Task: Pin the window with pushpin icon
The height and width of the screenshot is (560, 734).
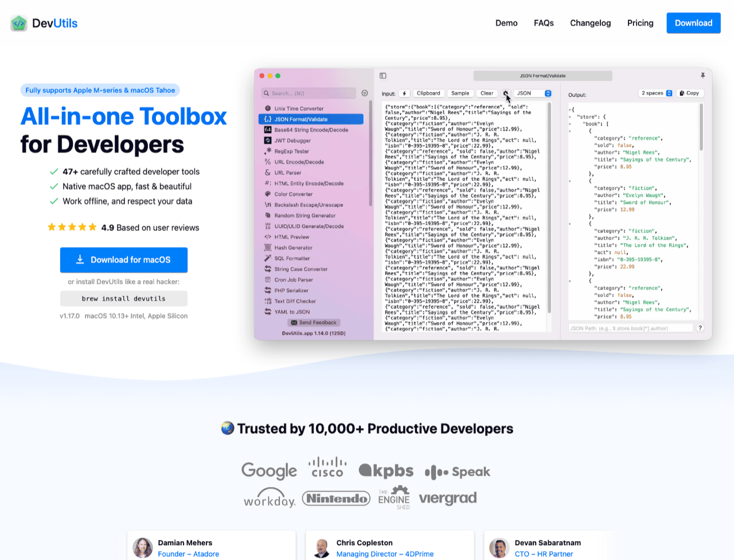Action: click(x=702, y=76)
